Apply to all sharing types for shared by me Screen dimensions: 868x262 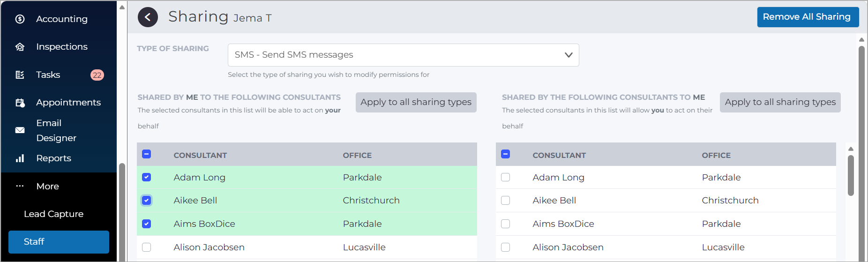416,102
